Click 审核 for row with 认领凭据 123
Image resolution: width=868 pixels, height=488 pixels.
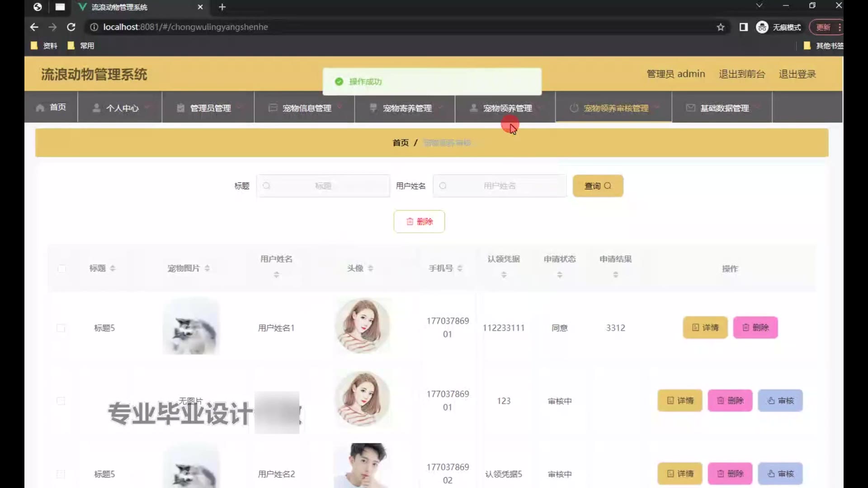click(780, 401)
